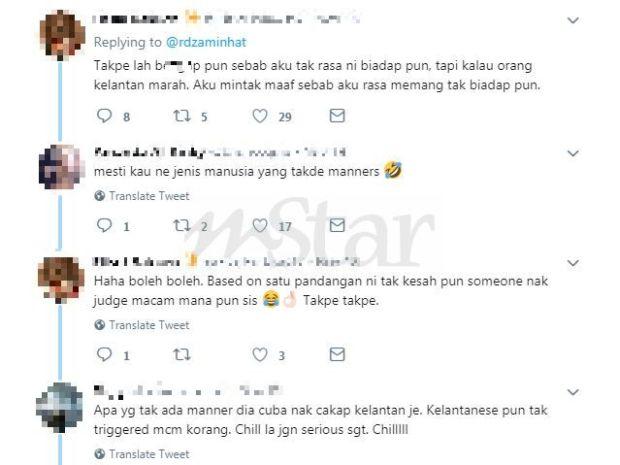Reply to the first tweet with 8 replies
This screenshot has width=620, height=465.
point(104,116)
